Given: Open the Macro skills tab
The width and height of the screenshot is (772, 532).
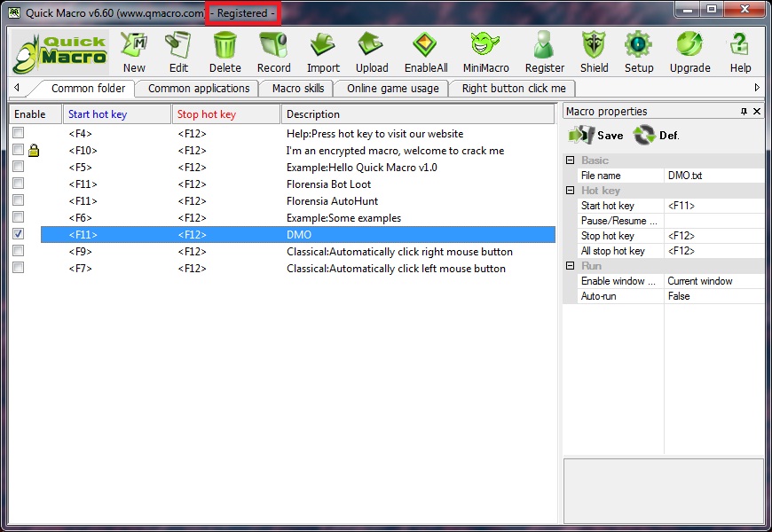Looking at the screenshot, I should pos(298,89).
